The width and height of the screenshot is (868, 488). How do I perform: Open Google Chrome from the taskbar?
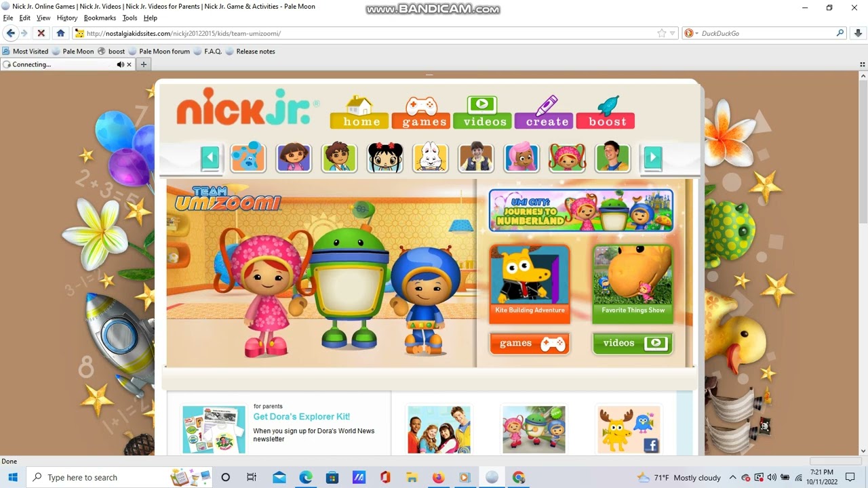point(519,477)
